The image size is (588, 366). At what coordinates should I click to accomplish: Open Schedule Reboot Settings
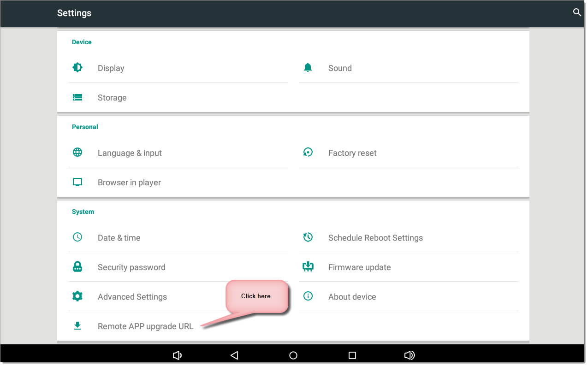point(375,238)
